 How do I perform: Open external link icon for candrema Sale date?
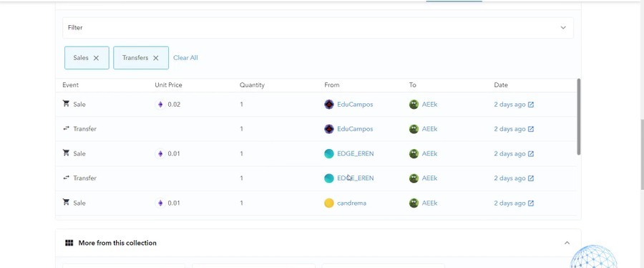(x=531, y=203)
